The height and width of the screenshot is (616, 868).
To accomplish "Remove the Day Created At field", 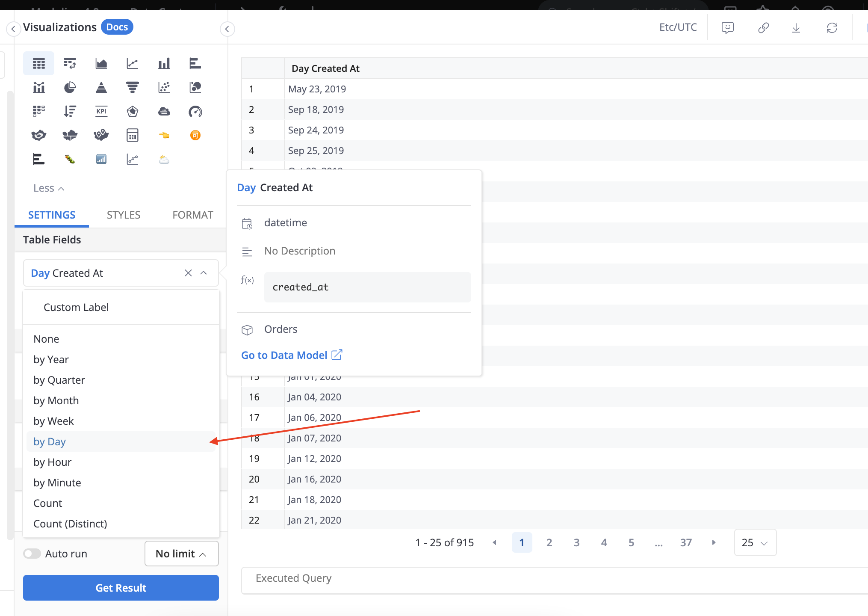I will pos(188,273).
